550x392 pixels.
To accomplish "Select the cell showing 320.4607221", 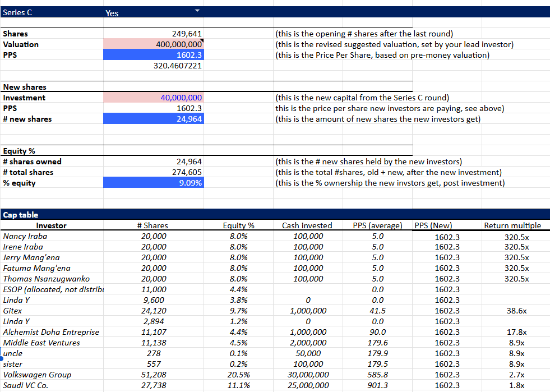I will pos(153,66).
